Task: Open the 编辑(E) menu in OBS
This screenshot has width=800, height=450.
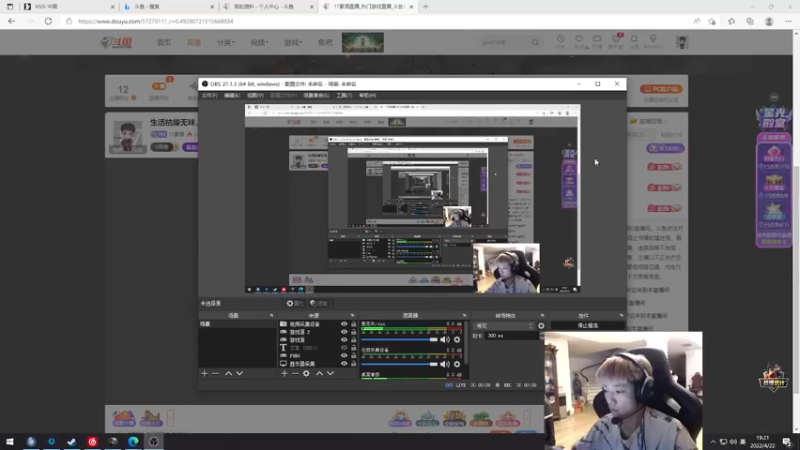Action: click(x=232, y=95)
